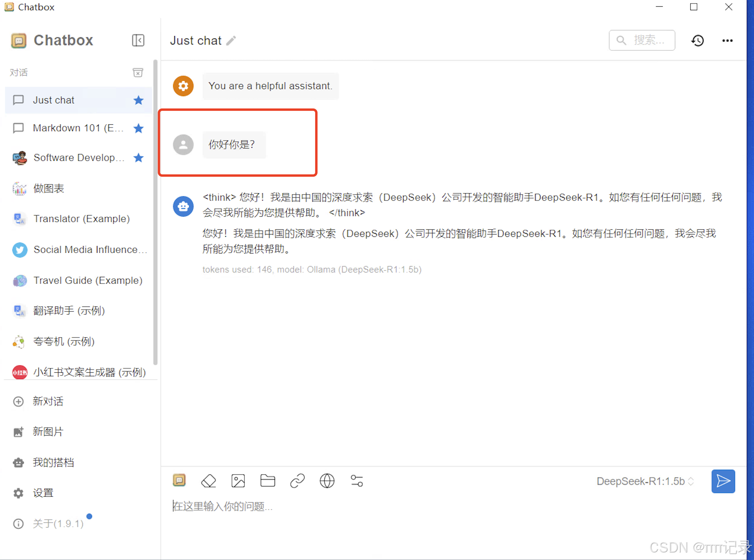This screenshot has height=560, width=754.
Task: Send the message with the paper plane button
Action: tap(723, 481)
